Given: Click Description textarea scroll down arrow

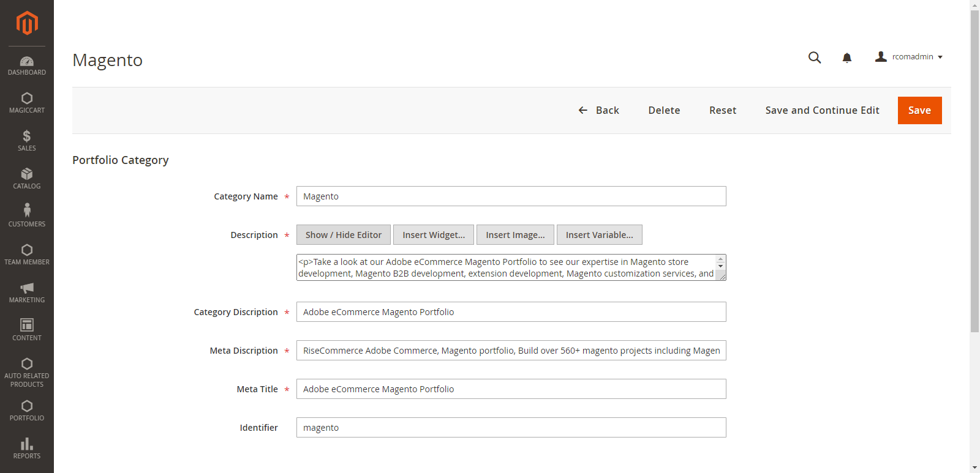Looking at the screenshot, I should pyautogui.click(x=721, y=266).
